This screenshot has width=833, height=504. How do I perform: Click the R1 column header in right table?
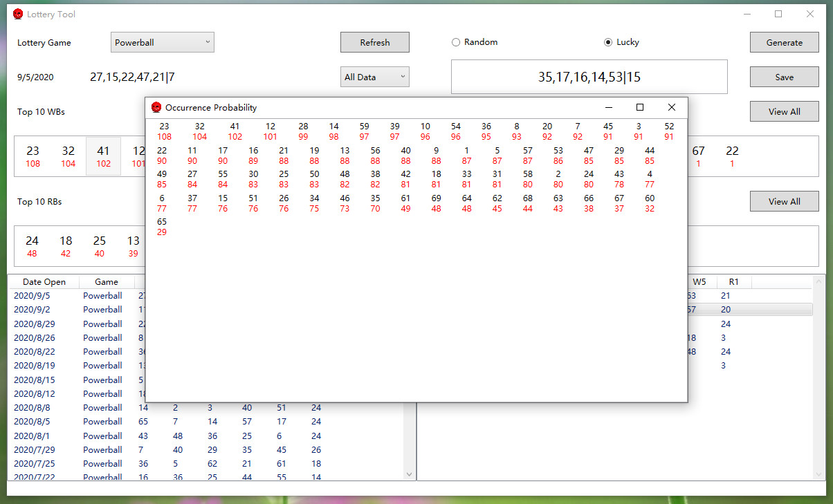(x=733, y=281)
